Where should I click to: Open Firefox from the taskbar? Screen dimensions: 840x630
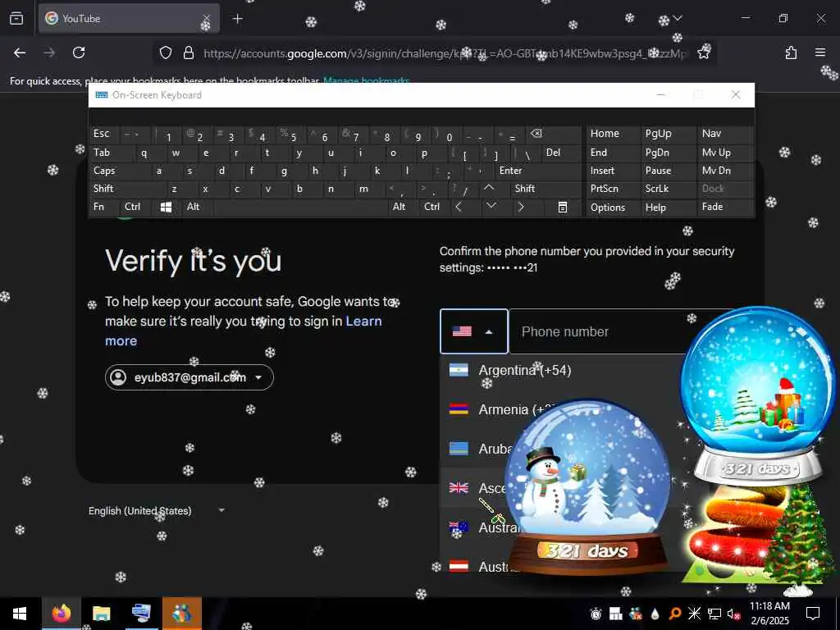pos(61,614)
